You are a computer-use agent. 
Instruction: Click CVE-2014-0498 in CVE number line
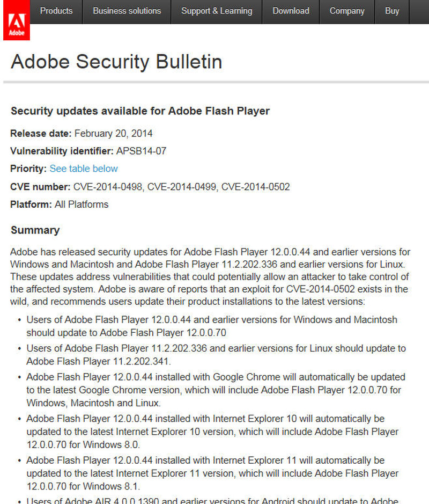(x=107, y=187)
